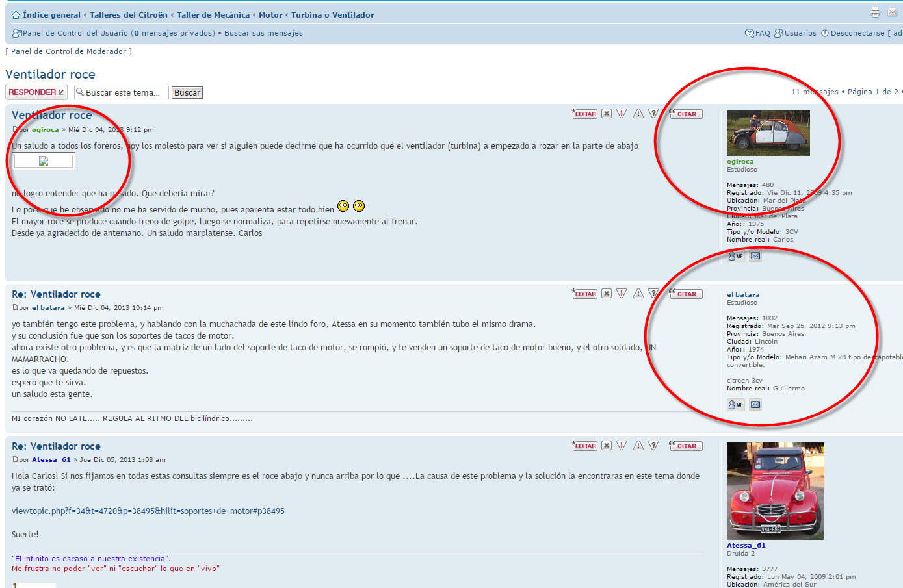Send private message to ogiroca via MP icon
The image size is (903, 588).
point(735,256)
